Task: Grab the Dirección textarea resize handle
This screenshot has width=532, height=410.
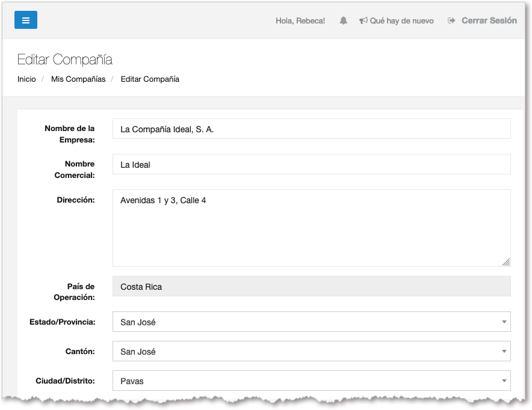Action: (506, 262)
